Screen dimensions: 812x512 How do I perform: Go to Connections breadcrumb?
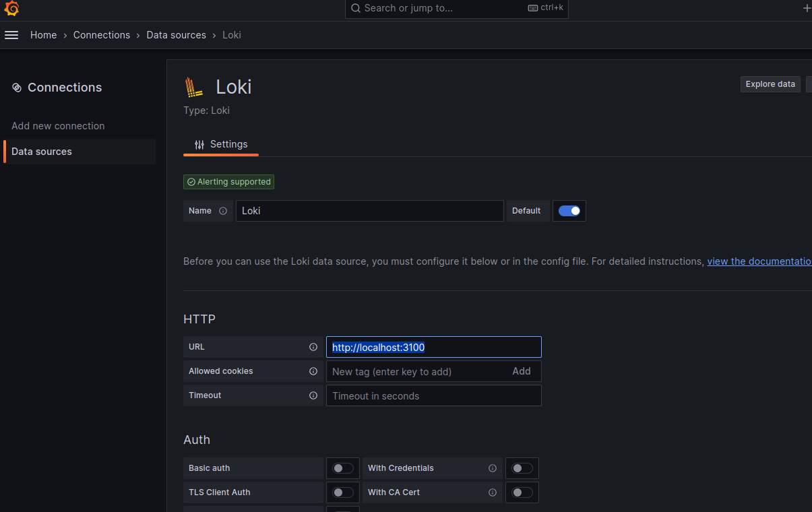(102, 35)
